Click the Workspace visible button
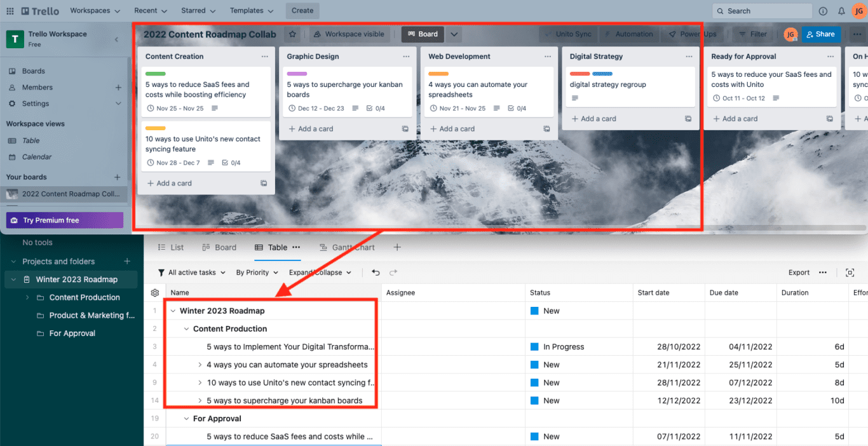The width and height of the screenshot is (868, 446). point(349,34)
